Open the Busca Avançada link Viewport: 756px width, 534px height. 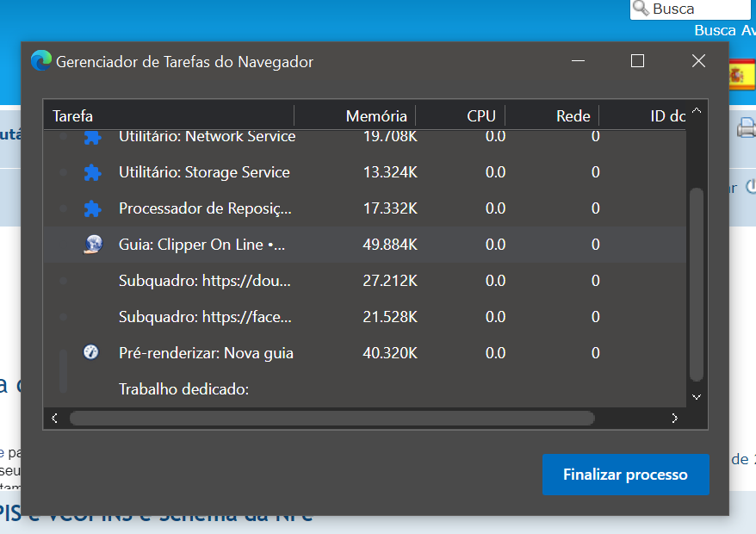tap(725, 30)
